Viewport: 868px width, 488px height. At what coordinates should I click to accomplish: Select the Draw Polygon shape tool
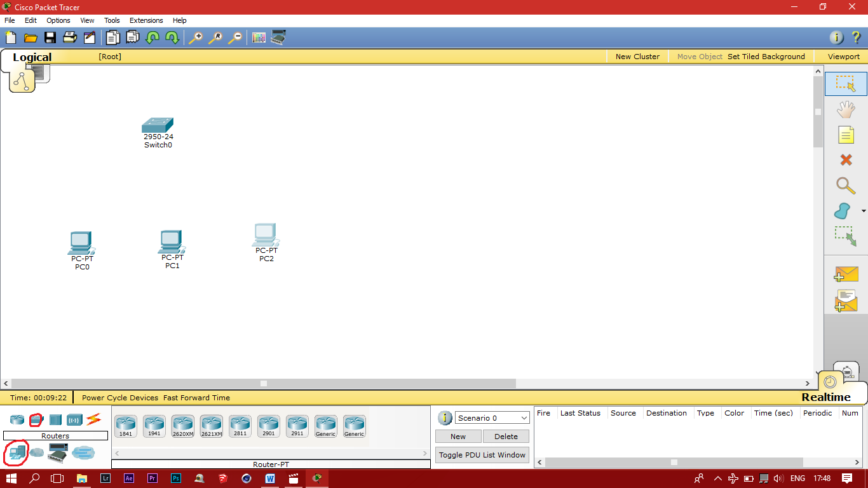[843, 211]
